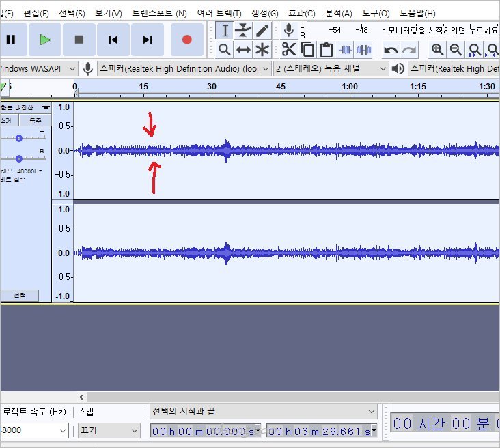Select the Time Shift tool
The image size is (500, 448).
(x=243, y=50)
